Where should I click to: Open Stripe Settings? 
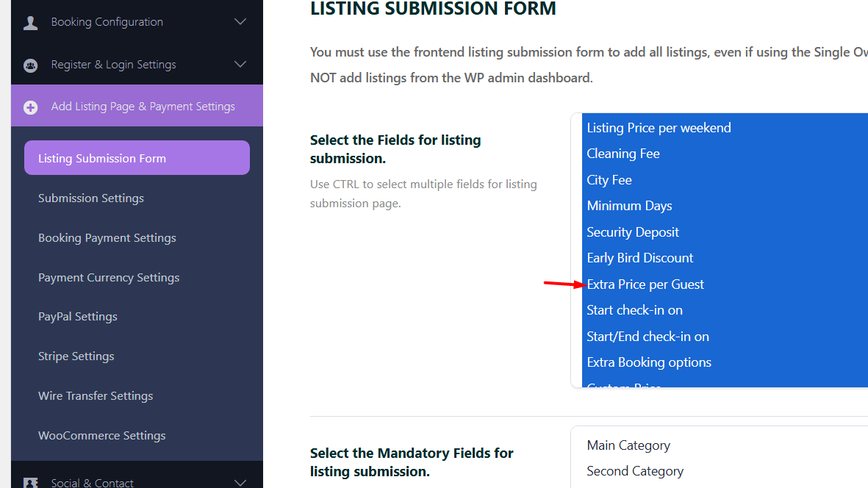click(x=76, y=356)
